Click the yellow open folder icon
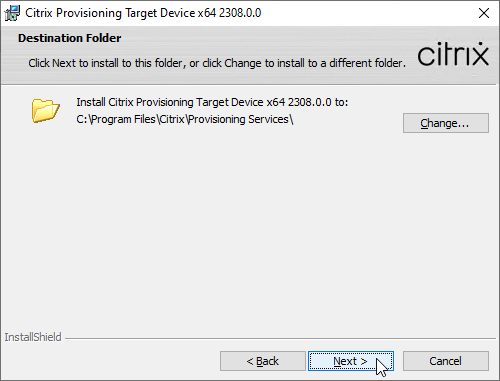 (x=46, y=110)
